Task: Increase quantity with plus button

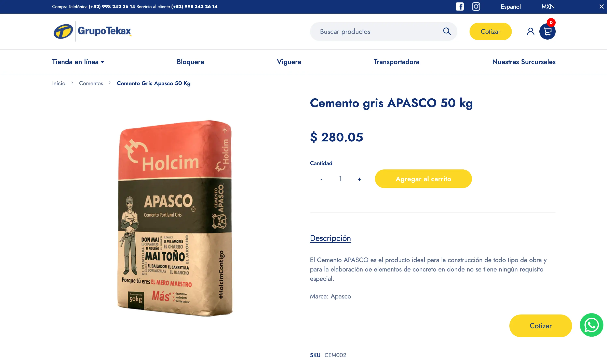Action: [x=359, y=179]
